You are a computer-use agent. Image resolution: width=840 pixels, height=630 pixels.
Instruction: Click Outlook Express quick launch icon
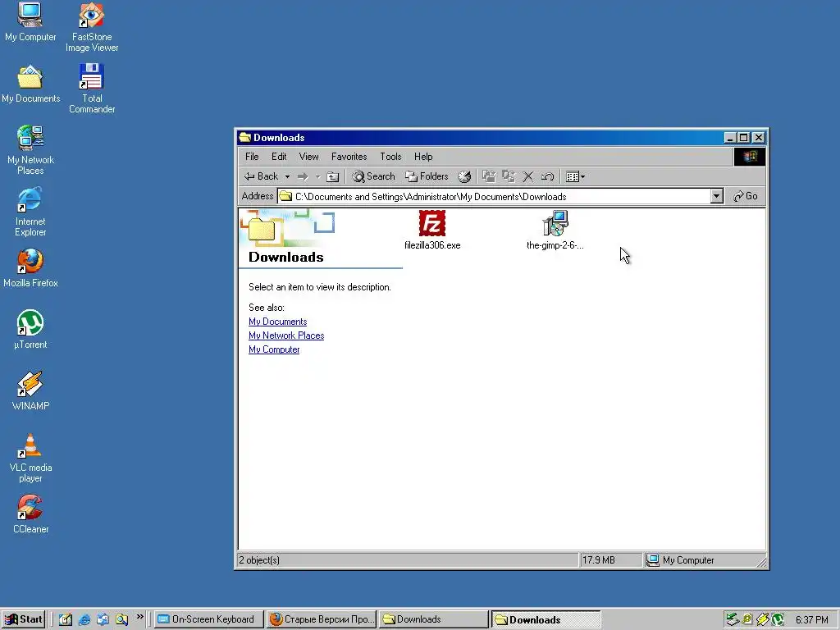[x=103, y=619]
